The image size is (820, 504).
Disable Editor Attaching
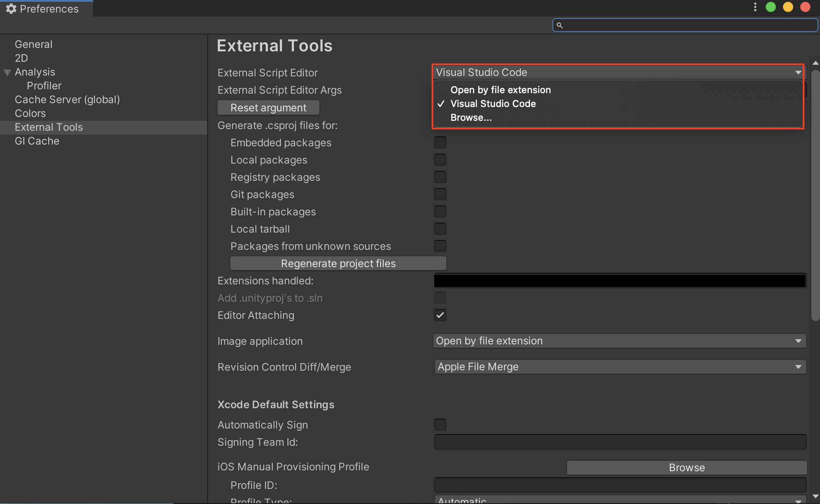[x=440, y=315]
